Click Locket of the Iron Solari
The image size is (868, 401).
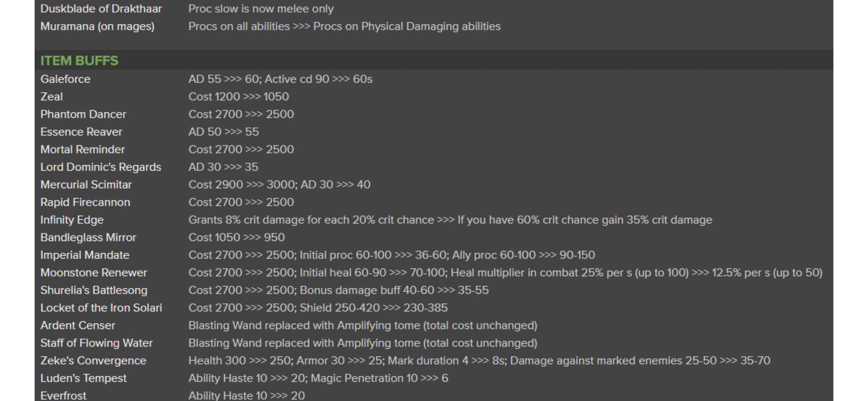point(101,308)
